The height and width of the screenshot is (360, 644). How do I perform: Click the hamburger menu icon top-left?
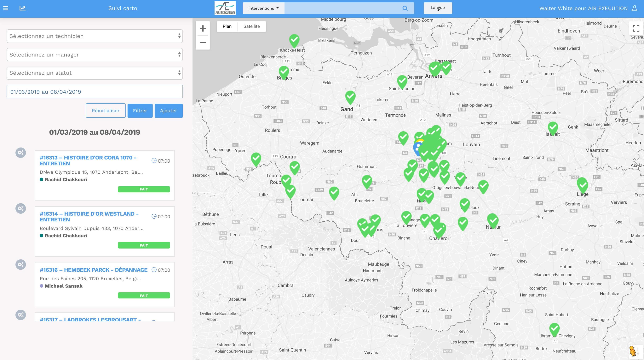[6, 8]
